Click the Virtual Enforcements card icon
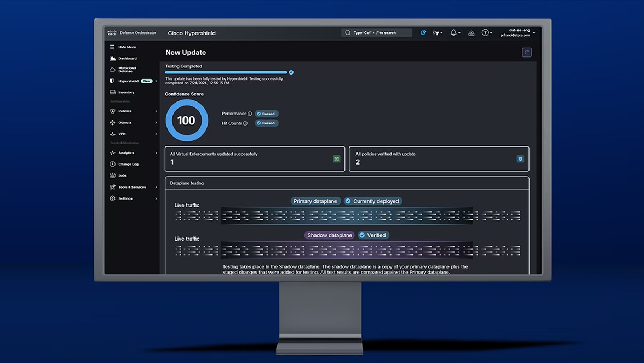 click(336, 158)
